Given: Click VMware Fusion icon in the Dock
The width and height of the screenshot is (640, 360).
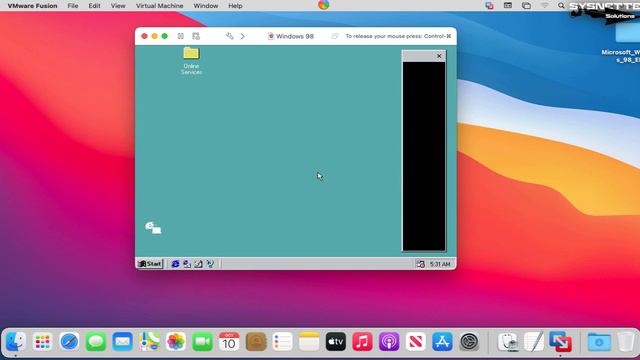Looking at the screenshot, I should pyautogui.click(x=560, y=342).
